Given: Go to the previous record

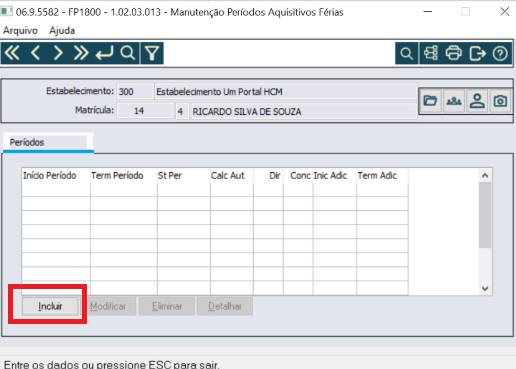Looking at the screenshot, I should coord(35,53).
